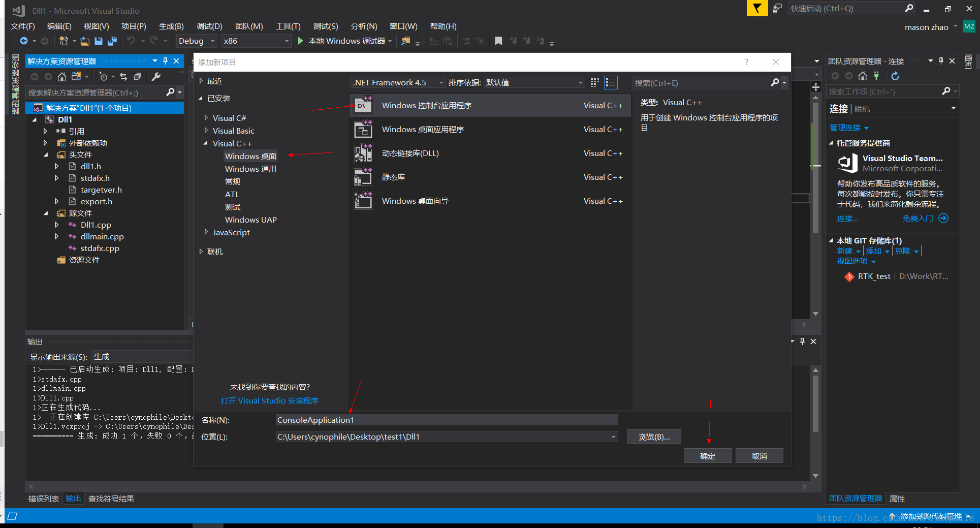Switch template list to medium icons view
Screen dimensions: 980x528
[611, 82]
